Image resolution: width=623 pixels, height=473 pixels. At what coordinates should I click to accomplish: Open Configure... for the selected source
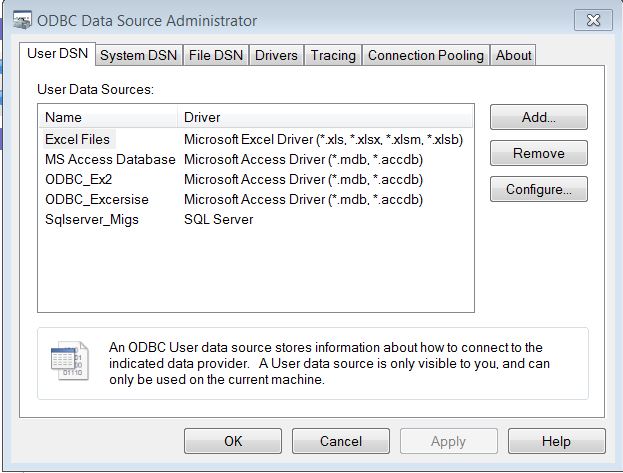(538, 189)
